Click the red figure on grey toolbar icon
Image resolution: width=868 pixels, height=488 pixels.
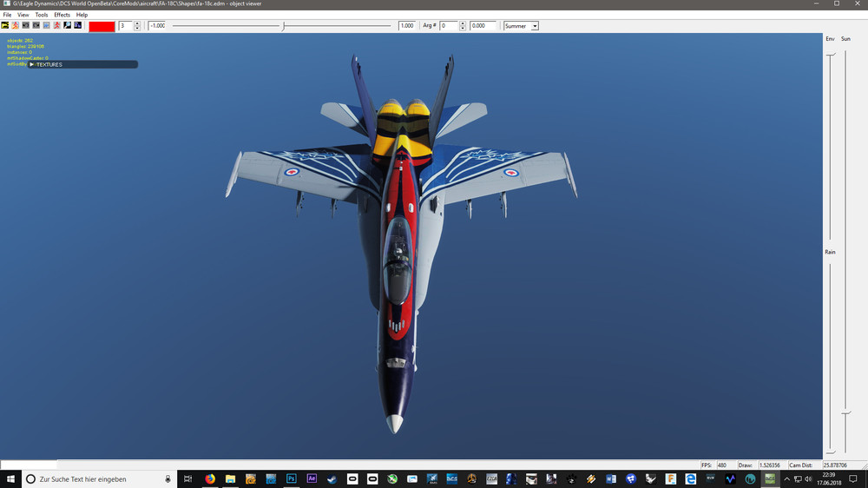click(57, 25)
